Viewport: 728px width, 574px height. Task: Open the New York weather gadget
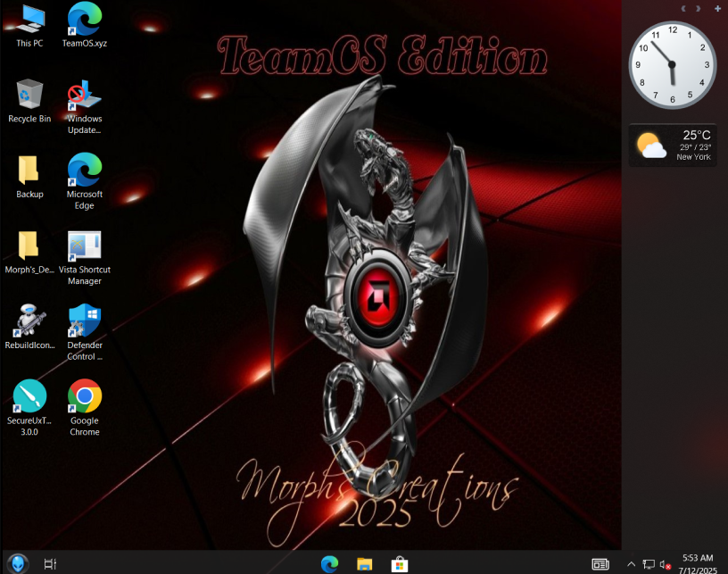pos(673,146)
